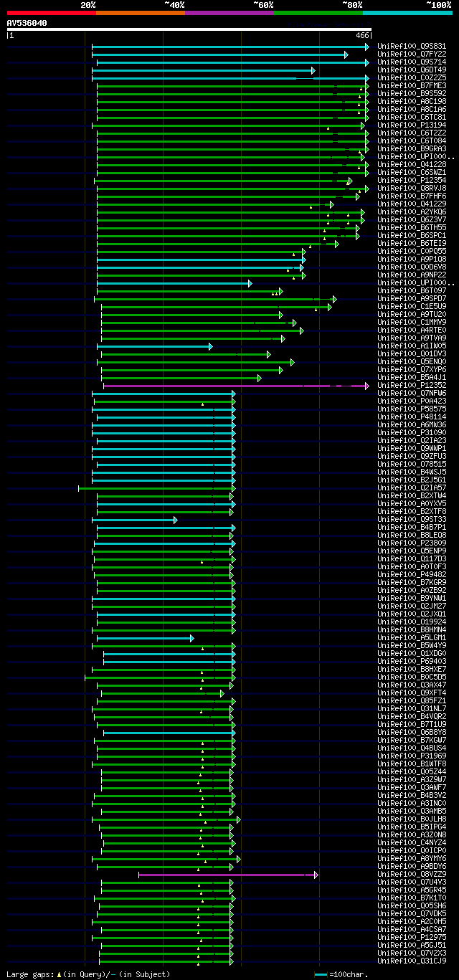The image size is (459, 980).
Task: Select the UniRef100_B6SPC1 label
Action: 412,235
